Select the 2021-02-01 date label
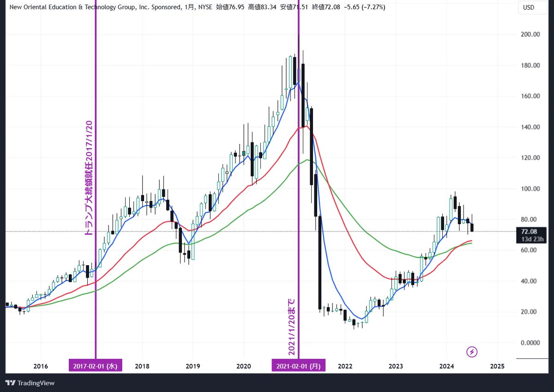The width and height of the screenshot is (554, 392). point(298,366)
